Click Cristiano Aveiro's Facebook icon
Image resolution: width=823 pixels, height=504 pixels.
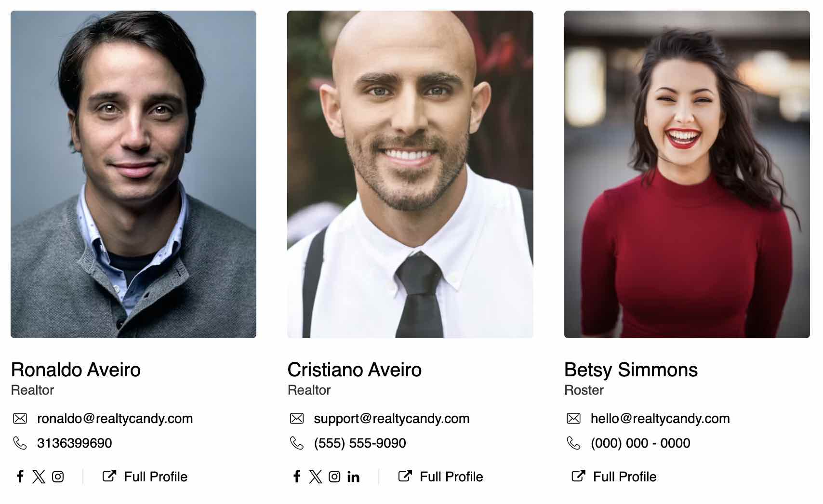(297, 477)
